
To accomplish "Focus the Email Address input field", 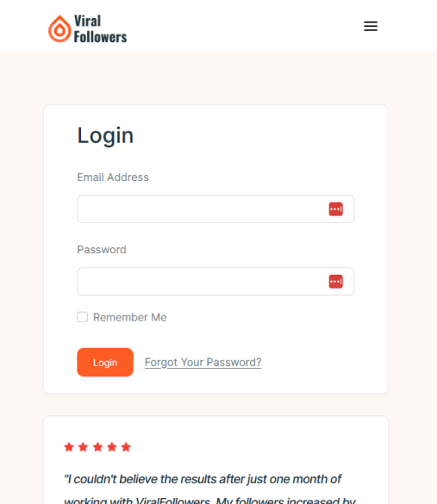I will tap(215, 209).
